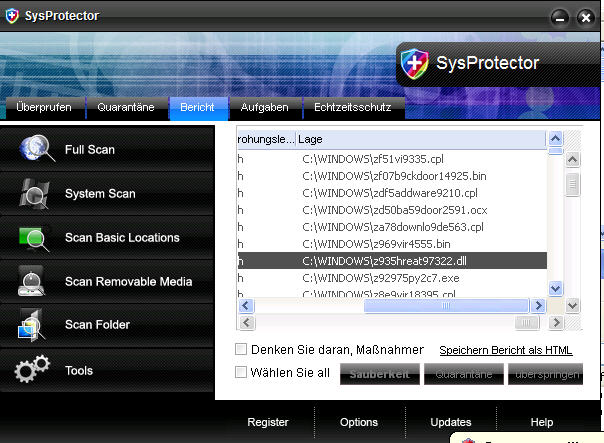Select row C:\WINDOWS\zd50ba59door2591.ocx
The height and width of the screenshot is (443, 604).
[x=392, y=210]
